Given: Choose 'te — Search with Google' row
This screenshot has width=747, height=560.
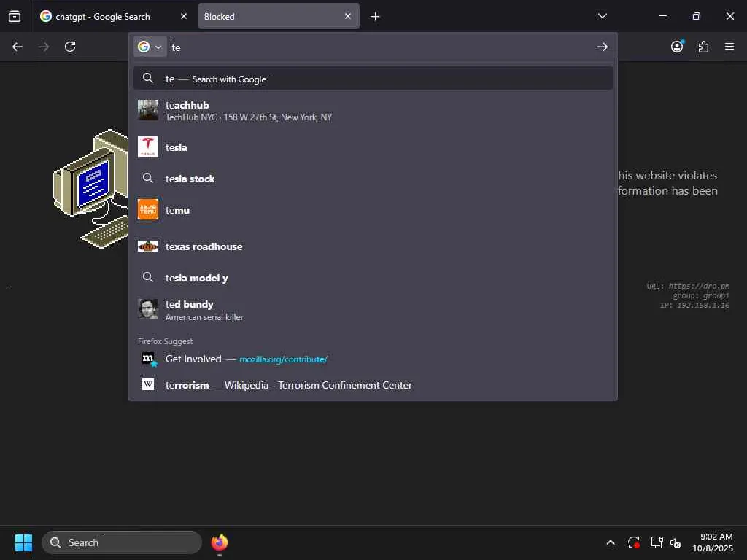Looking at the screenshot, I should [x=373, y=79].
